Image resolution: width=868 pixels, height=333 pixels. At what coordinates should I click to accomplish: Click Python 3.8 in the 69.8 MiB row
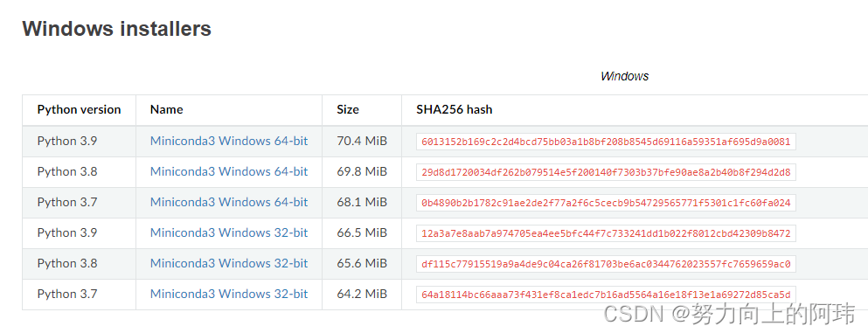(67, 171)
